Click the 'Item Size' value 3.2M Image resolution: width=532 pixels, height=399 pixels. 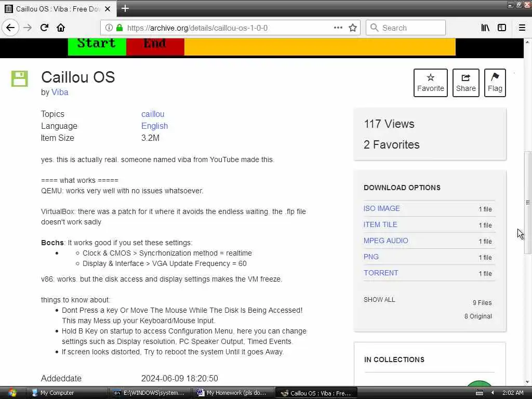[150, 138]
